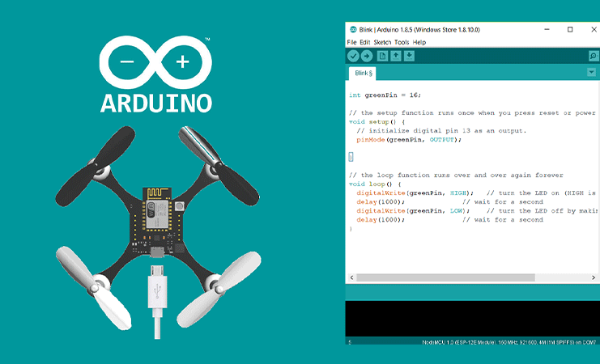600x364 pixels.
Task: Open the File menu
Action: 351,42
